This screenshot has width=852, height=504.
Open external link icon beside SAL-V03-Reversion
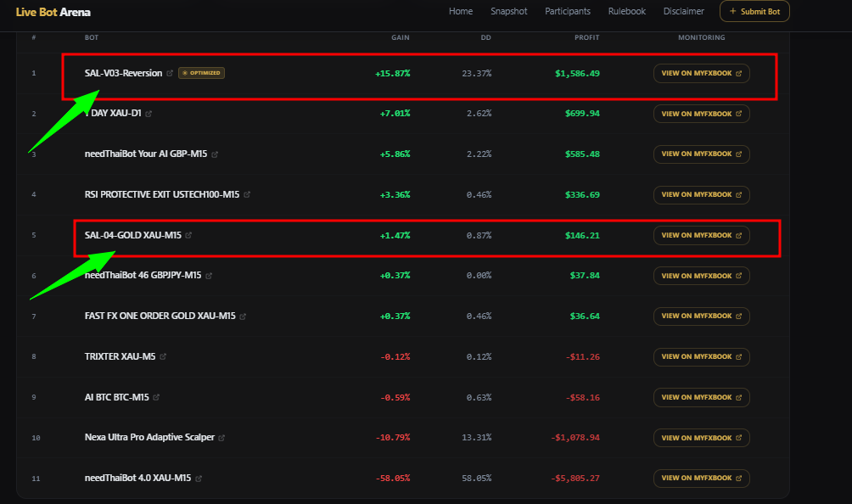[170, 74]
